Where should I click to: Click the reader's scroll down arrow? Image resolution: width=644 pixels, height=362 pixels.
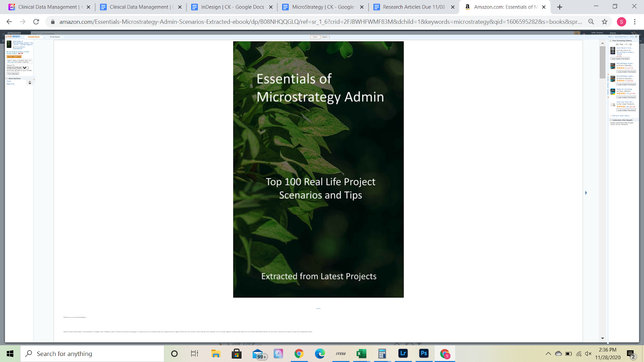tap(603, 338)
